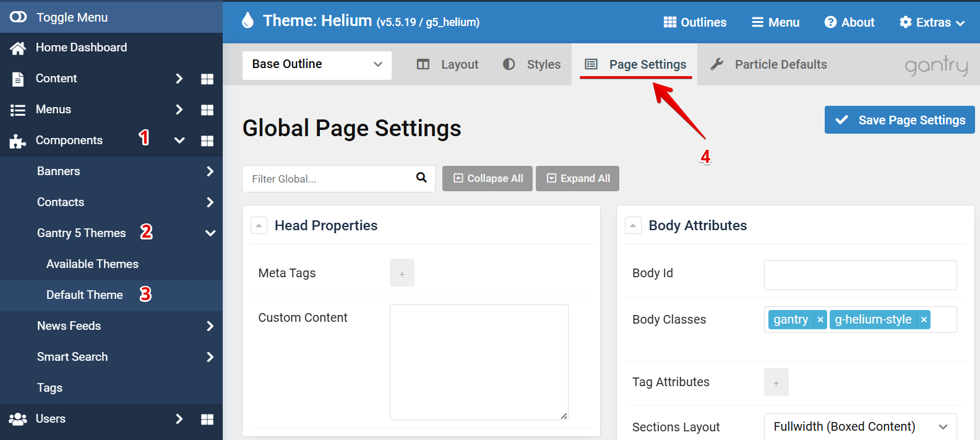Screen dimensions: 980x440
Task: Expand the Menus submenu chevron
Action: (179, 110)
